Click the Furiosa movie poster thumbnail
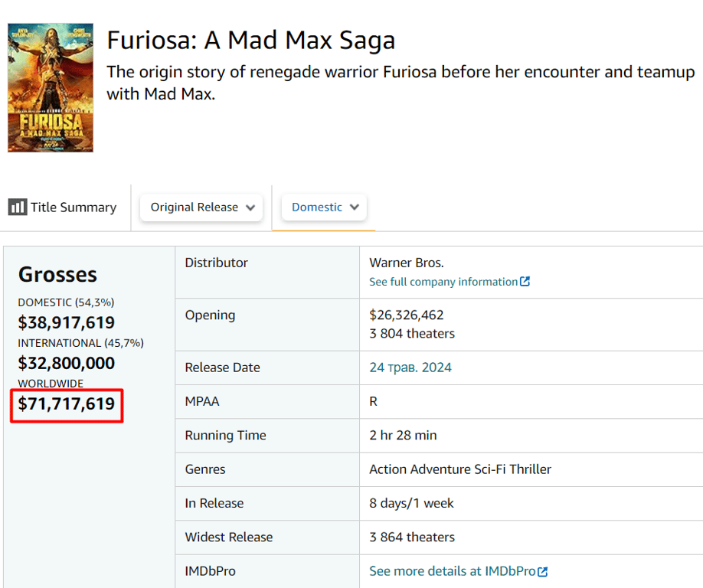 click(x=51, y=87)
